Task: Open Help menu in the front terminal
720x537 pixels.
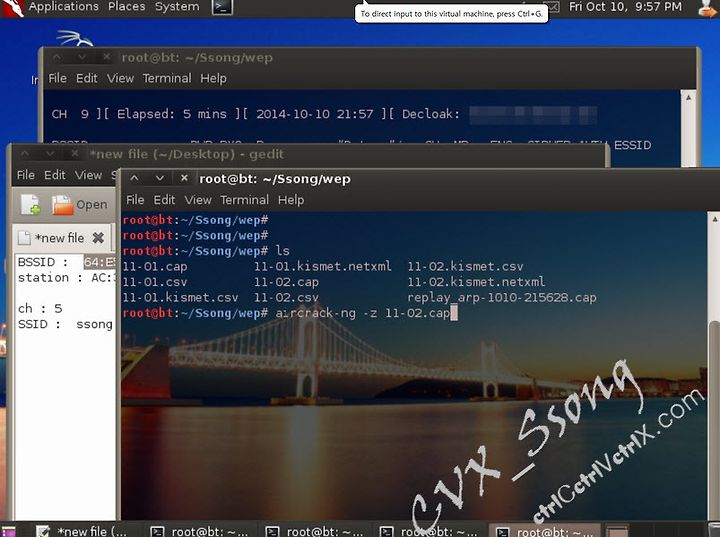Action: point(291,200)
